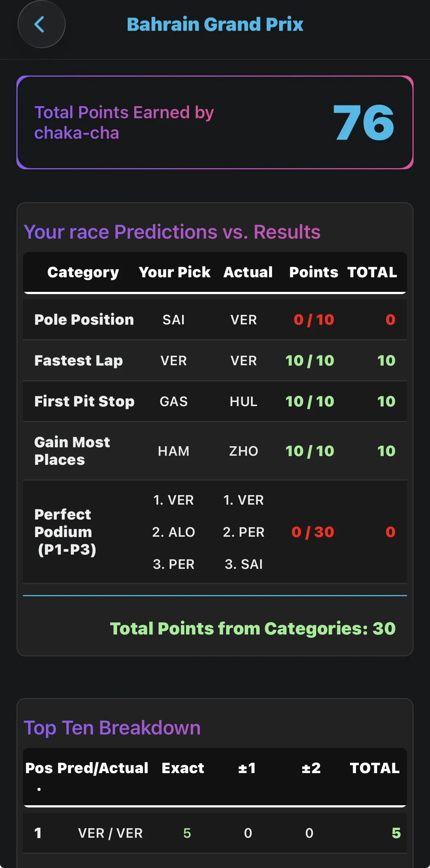Viewport: 430px width, 868px height.
Task: Tap the Fastest Lap category row
Action: 215,360
